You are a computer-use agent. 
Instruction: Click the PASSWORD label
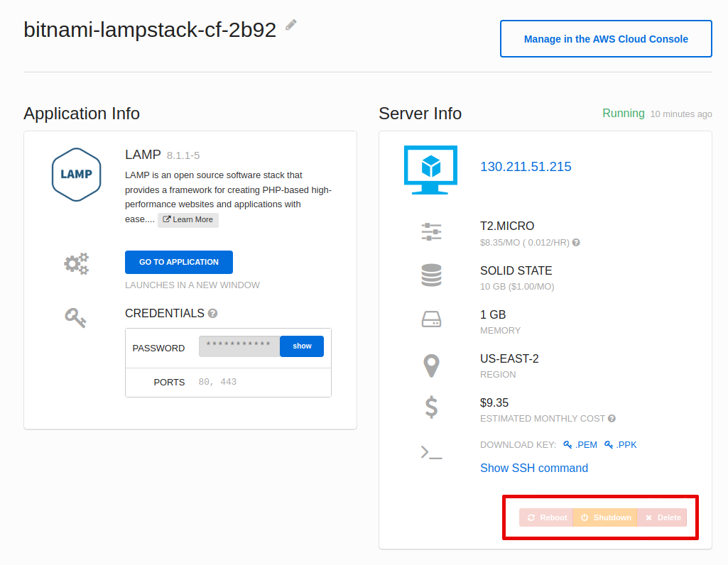[x=158, y=348]
